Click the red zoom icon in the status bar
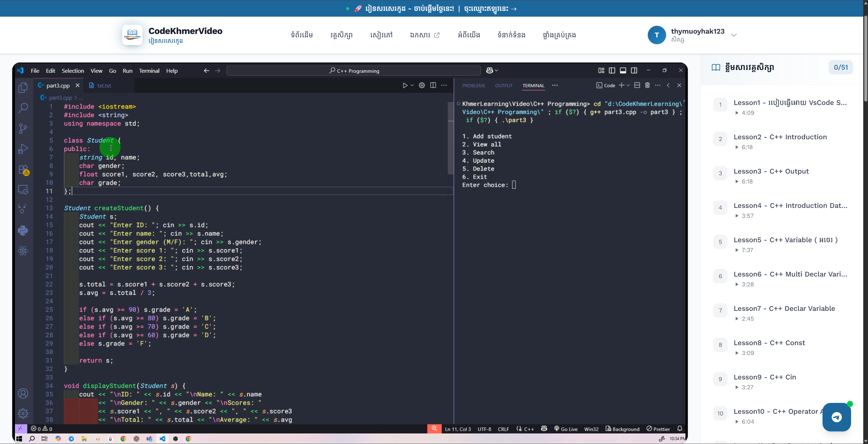The width and height of the screenshot is (868, 444). [434, 429]
